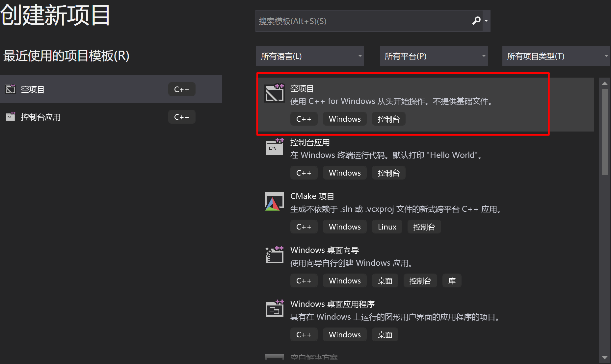The width and height of the screenshot is (611, 364).
Task: Click the 控制台应用 terminal icon
Action: 274,147
